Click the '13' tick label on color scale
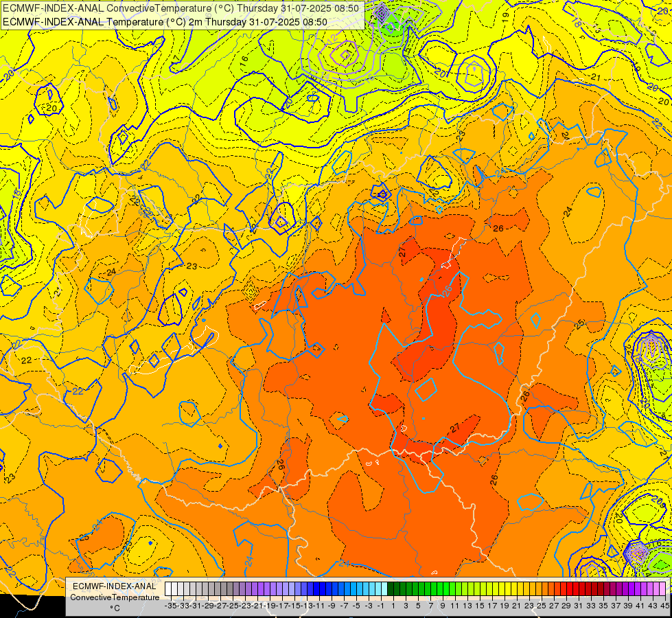Image resolution: width=672 pixels, height=618 pixels. coord(468,606)
